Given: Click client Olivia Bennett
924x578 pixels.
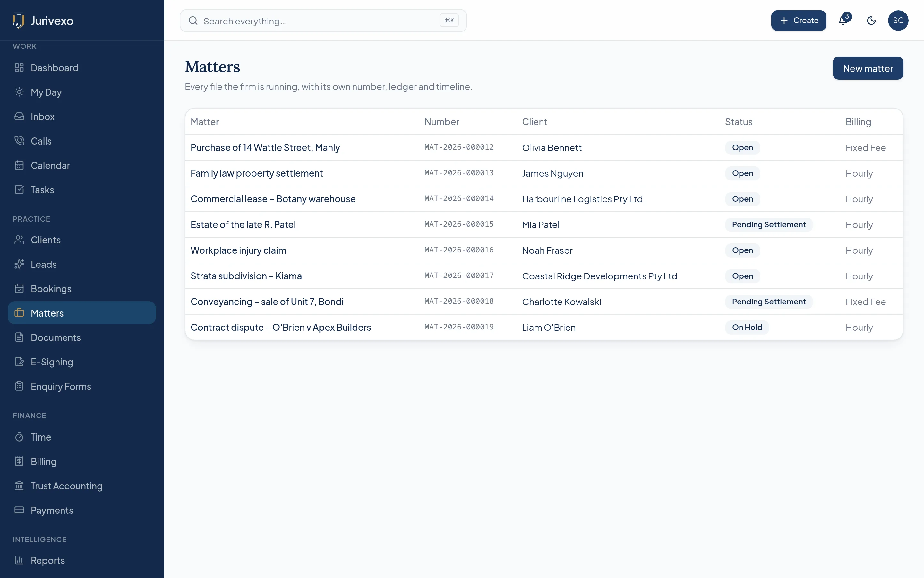Looking at the screenshot, I should (x=552, y=148).
